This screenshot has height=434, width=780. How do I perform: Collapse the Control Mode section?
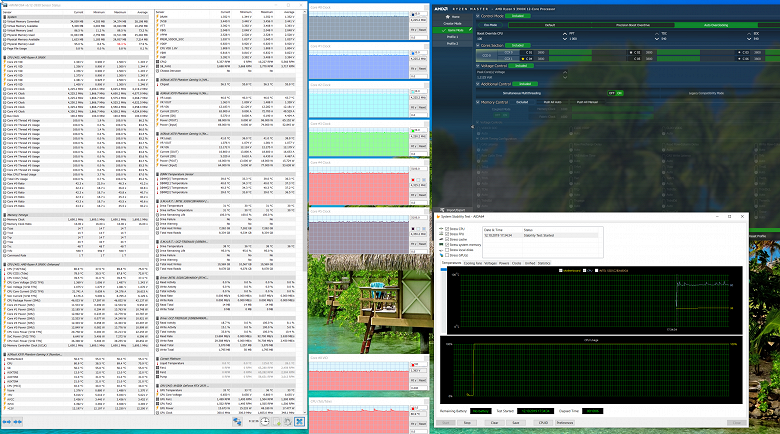[476, 17]
